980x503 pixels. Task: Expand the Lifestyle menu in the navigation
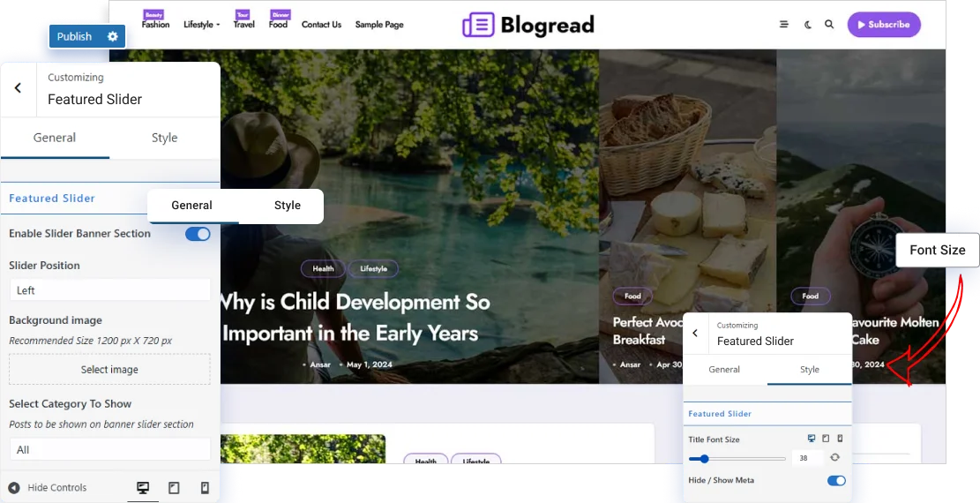point(201,25)
